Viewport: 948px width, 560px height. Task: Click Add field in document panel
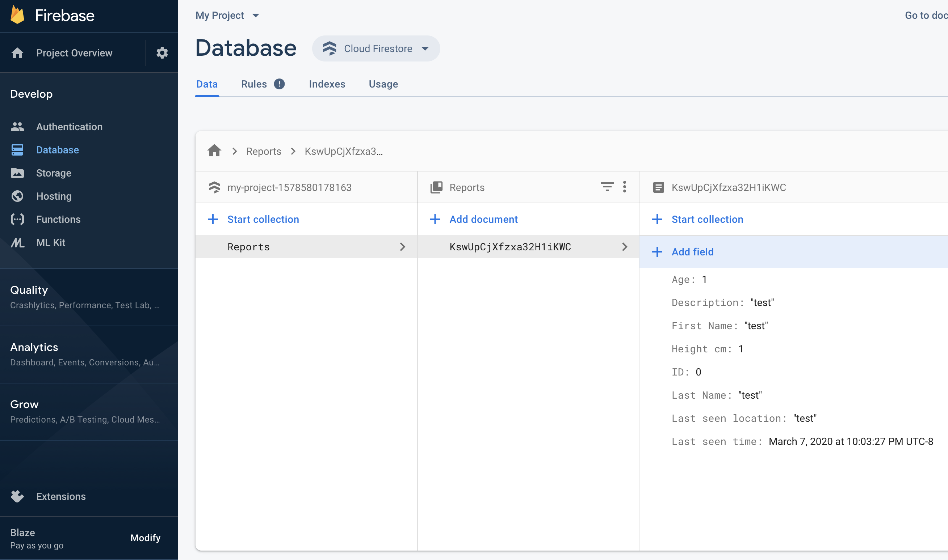(x=692, y=252)
